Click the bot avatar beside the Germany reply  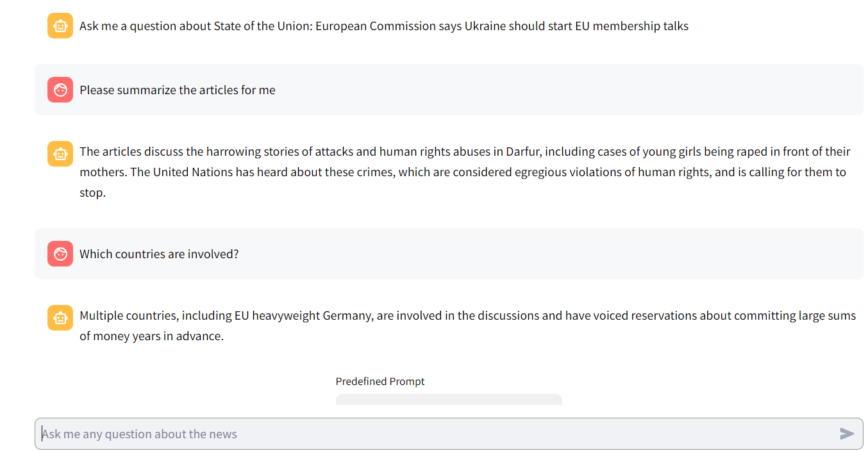tap(60, 318)
